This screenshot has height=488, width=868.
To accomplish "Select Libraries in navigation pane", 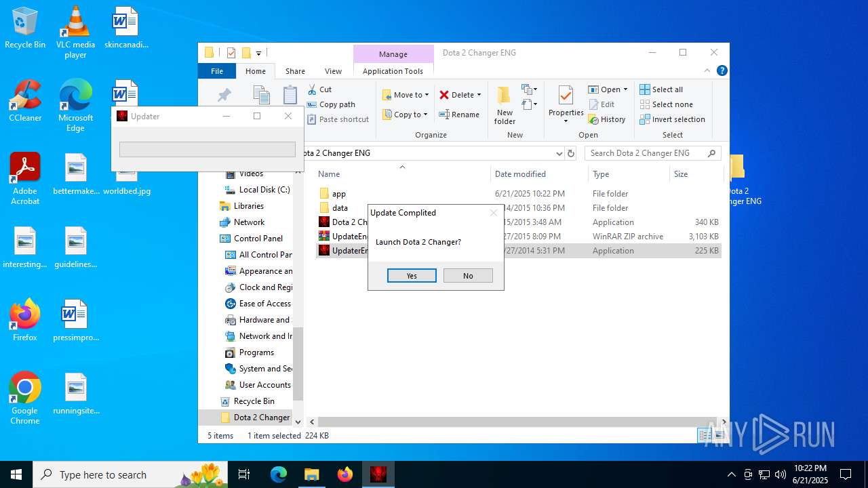I will coord(242,206).
